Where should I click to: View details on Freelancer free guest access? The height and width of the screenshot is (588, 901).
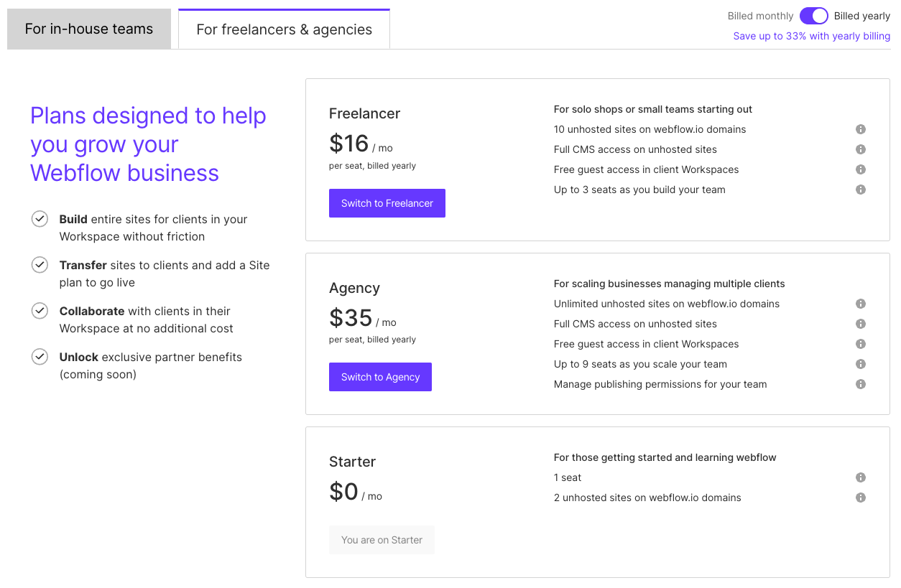tap(860, 169)
